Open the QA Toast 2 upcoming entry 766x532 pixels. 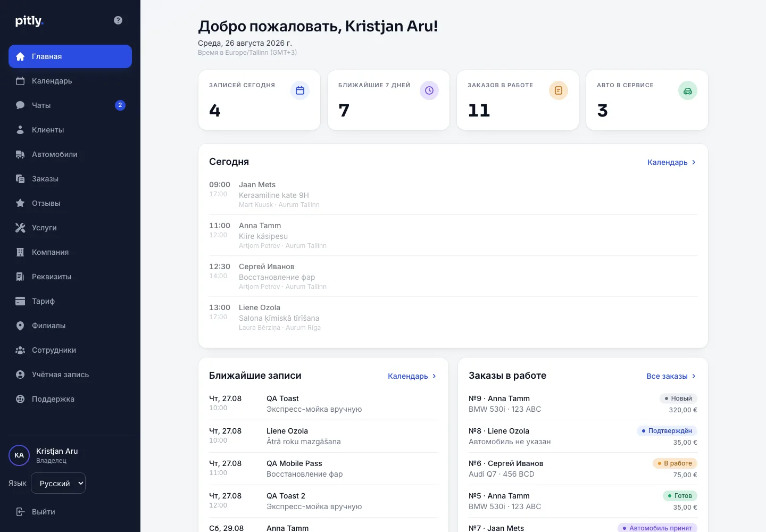coord(323,501)
